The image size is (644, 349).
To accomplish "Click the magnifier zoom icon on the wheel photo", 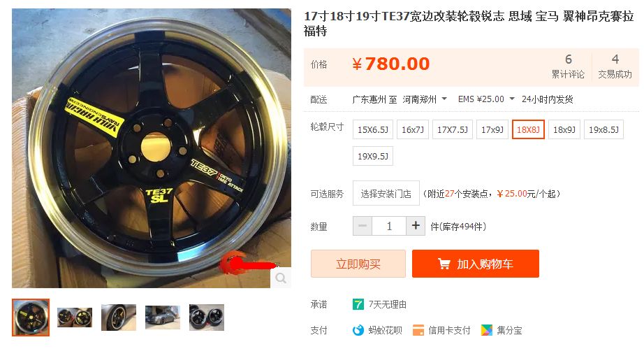I will click(281, 278).
